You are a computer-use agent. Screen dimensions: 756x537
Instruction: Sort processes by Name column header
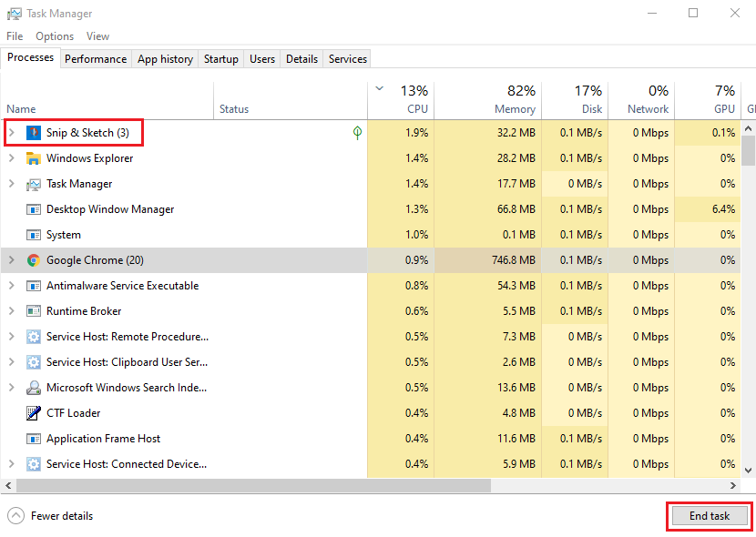pos(107,100)
